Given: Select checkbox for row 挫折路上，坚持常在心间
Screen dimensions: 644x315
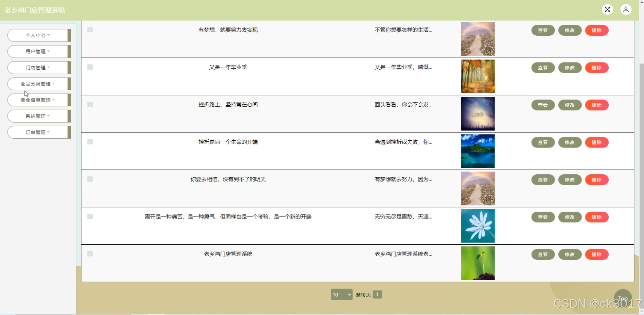Looking at the screenshot, I should pos(90,105).
